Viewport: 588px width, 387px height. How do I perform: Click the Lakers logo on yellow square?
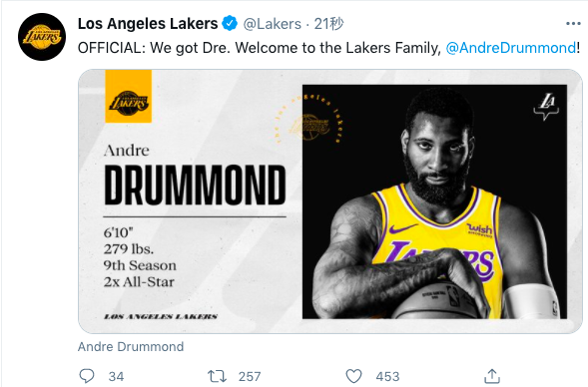click(x=128, y=97)
